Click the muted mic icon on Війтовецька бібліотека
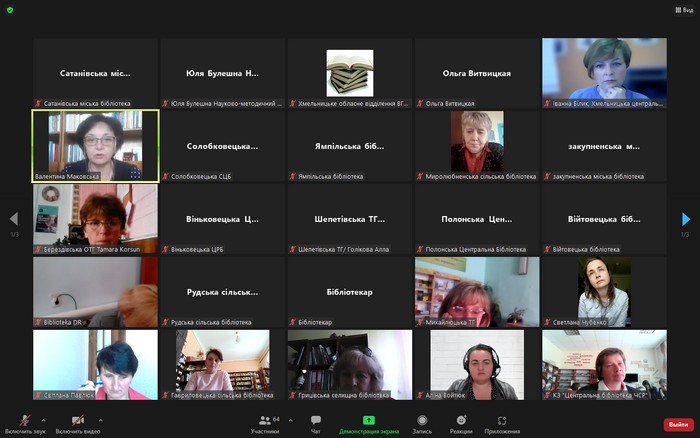This screenshot has height=438, width=700. (547, 250)
